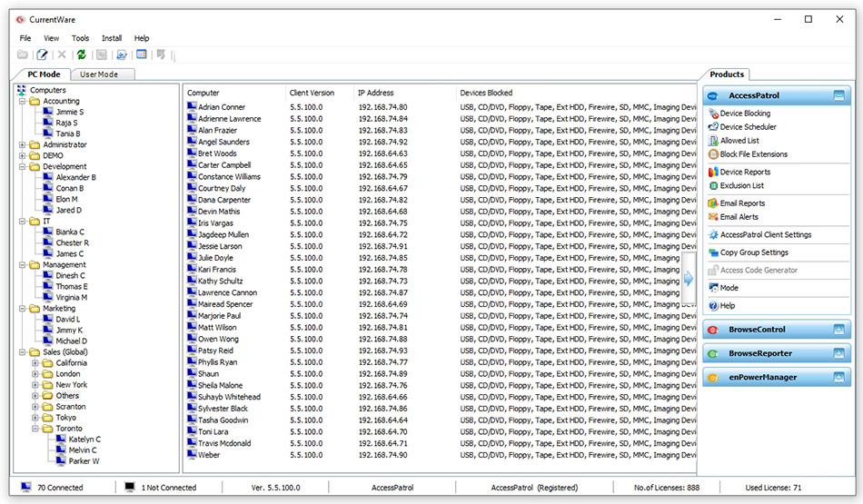Collapse the Sales (Global) folder
Screen dimensions: 863x504
click(23, 352)
